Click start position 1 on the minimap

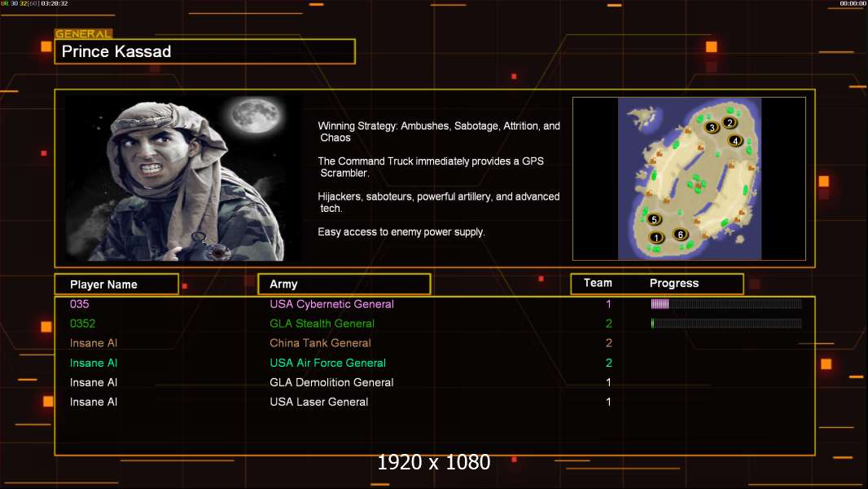[656, 238]
